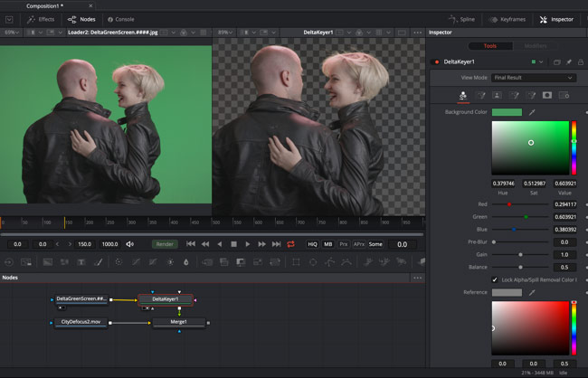Screen dimensions: 588x378
Task: Open the left viewer zoom percentage dropdown
Action: click(13, 32)
